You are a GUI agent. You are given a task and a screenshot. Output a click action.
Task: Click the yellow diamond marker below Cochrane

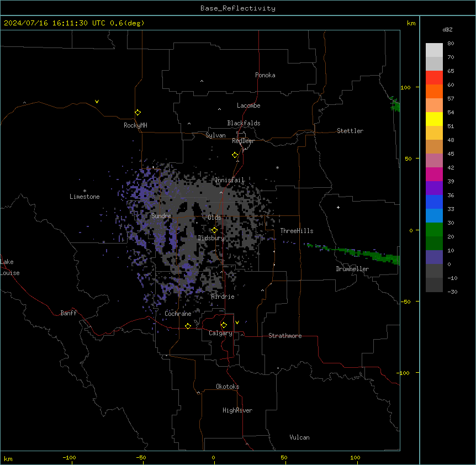[x=188, y=326]
